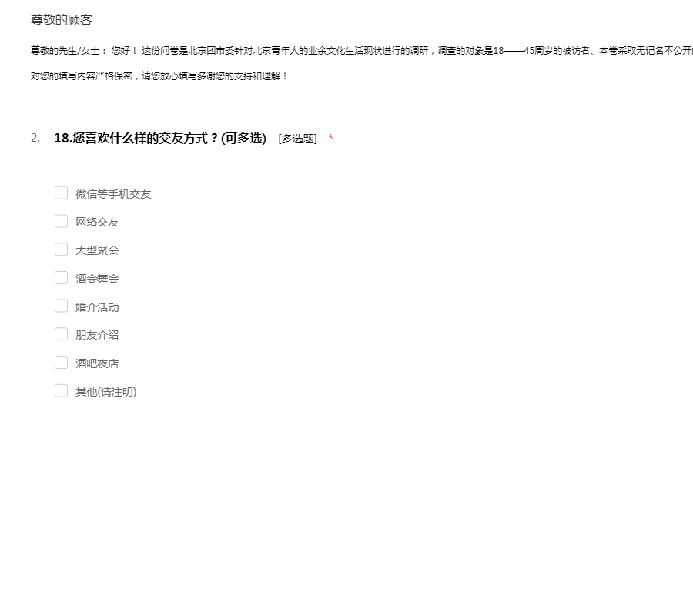Toggle the 婚介活动 checkbox

tap(61, 306)
